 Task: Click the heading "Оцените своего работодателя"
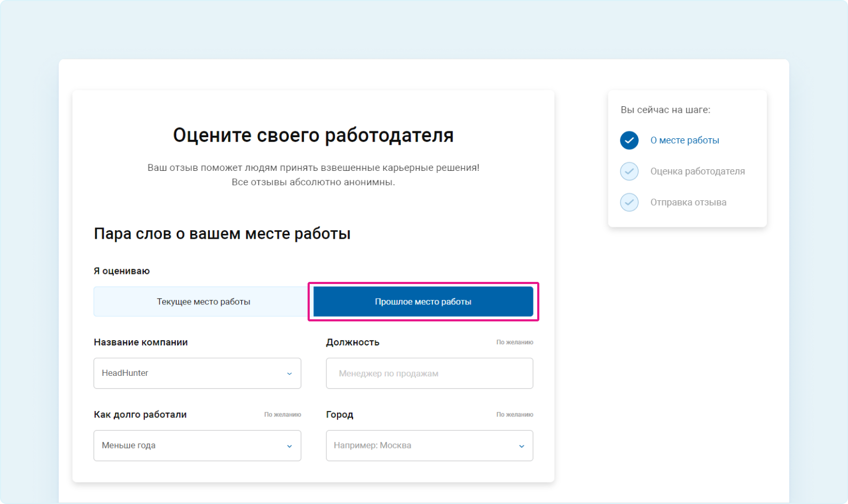[x=313, y=135]
